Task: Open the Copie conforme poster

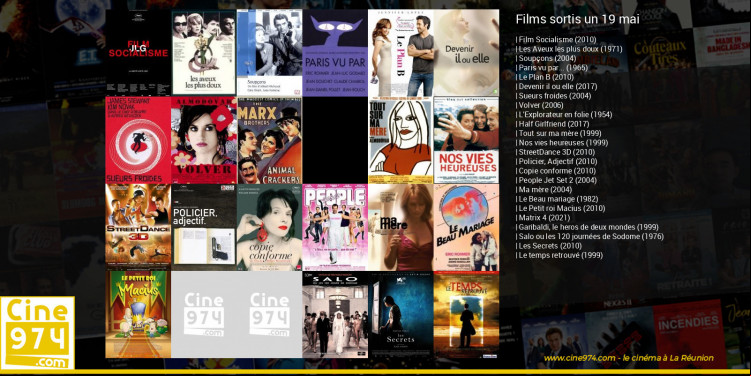Action: pyautogui.click(x=270, y=228)
